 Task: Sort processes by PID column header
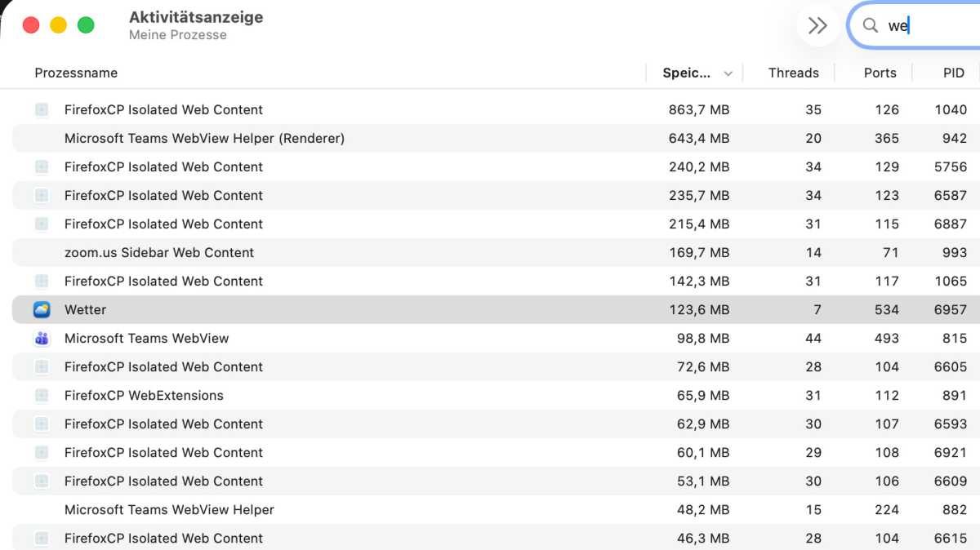(954, 73)
